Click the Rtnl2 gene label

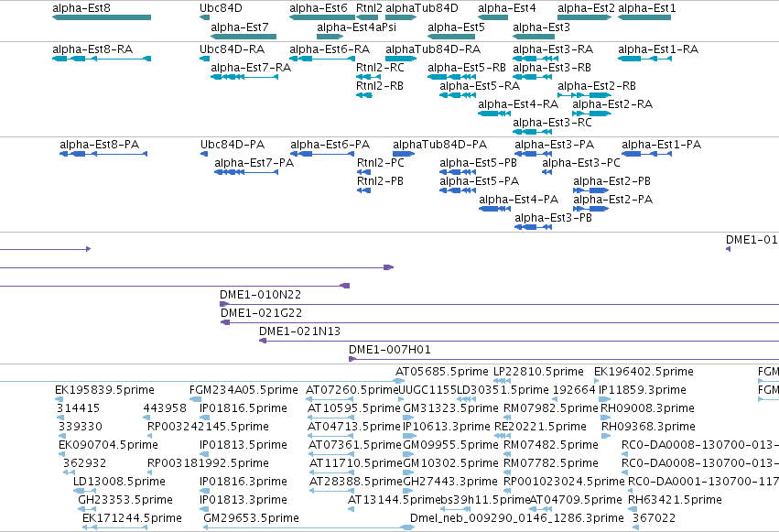(369, 8)
